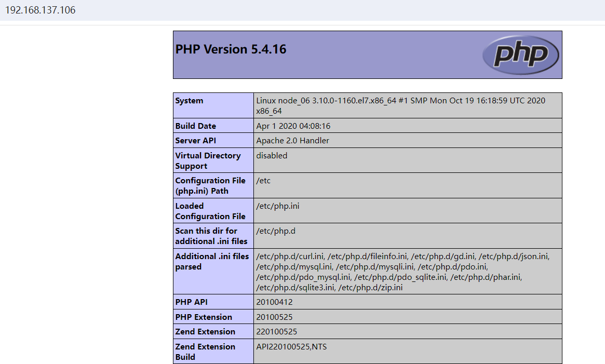Click the Server API label
Screen dimensions: 605x364
[196, 141]
